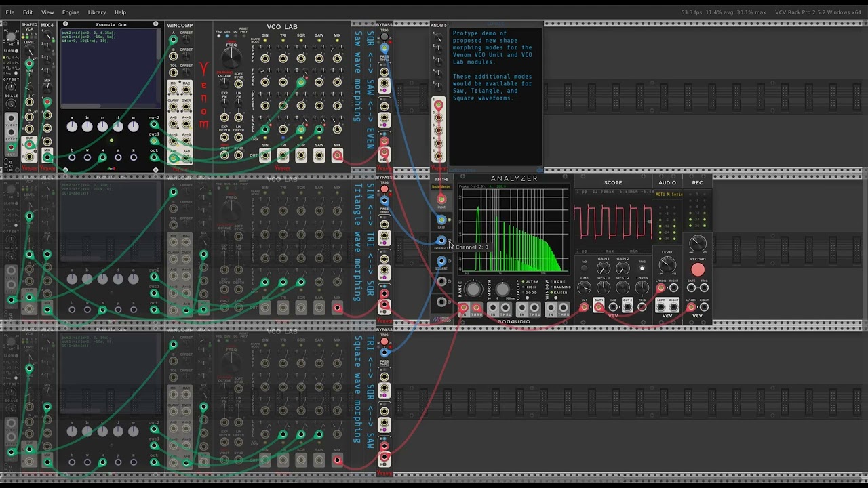
Task: Click top Formula One out2 jack
Action: click(154, 124)
